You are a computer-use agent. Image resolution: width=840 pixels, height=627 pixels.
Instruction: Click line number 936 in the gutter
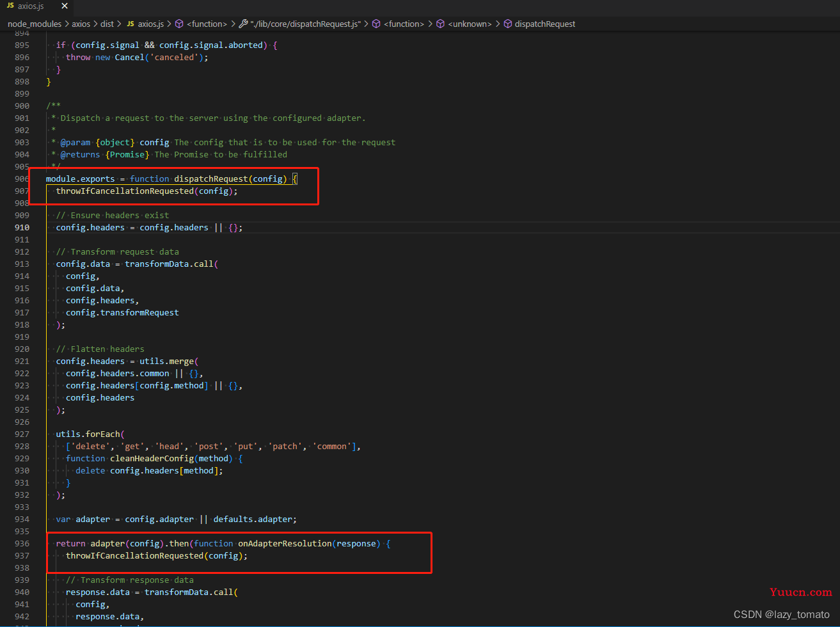point(22,543)
